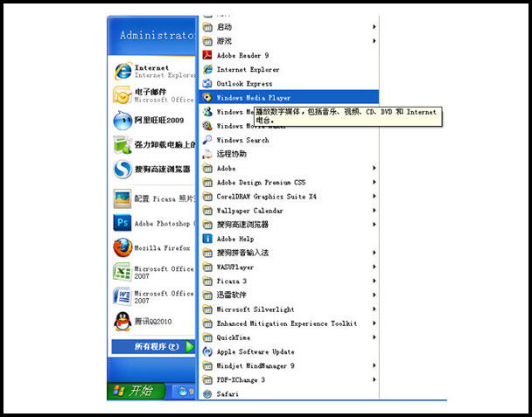Image resolution: width=532 pixels, height=417 pixels.
Task: Click the 游戏 folder icon
Action: pos(207,41)
